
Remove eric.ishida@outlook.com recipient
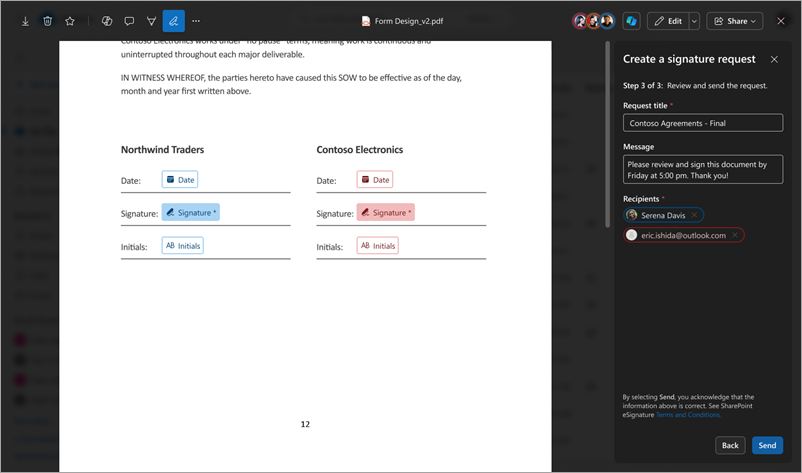734,235
